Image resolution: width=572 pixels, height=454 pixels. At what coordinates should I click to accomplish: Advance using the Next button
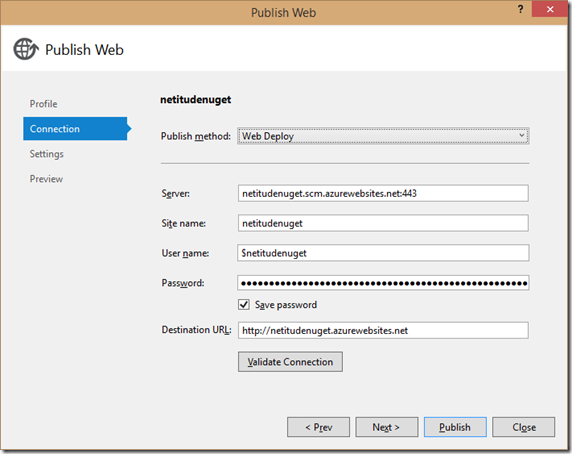pyautogui.click(x=387, y=427)
